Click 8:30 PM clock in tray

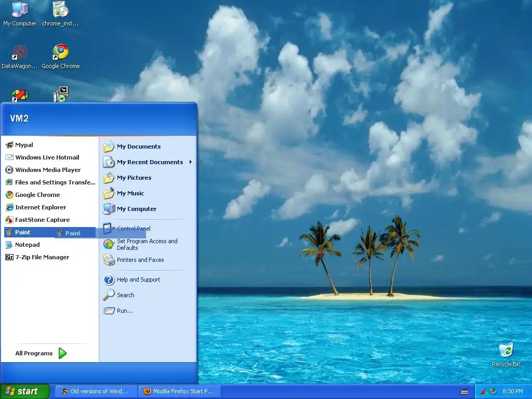(513, 392)
